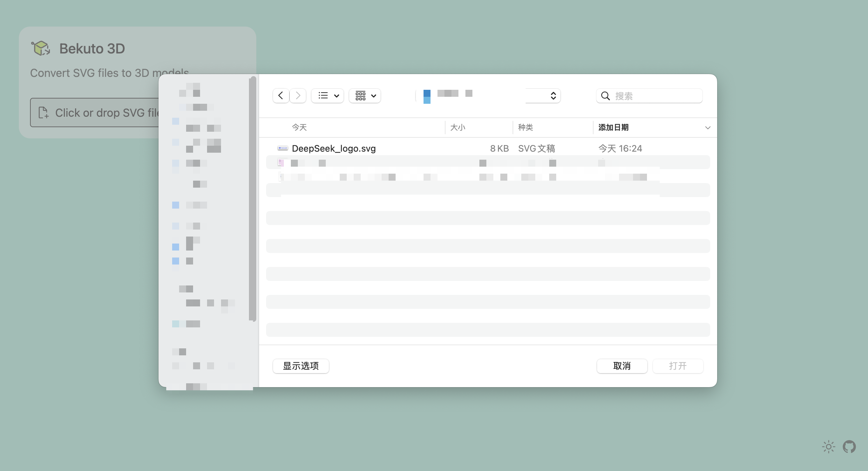Click the sidebar vertical scrollbar
The width and height of the screenshot is (868, 471).
(x=252, y=199)
